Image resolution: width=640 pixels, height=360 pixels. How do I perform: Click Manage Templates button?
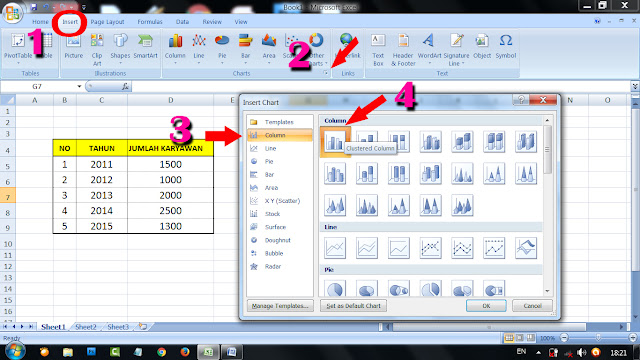click(x=280, y=306)
